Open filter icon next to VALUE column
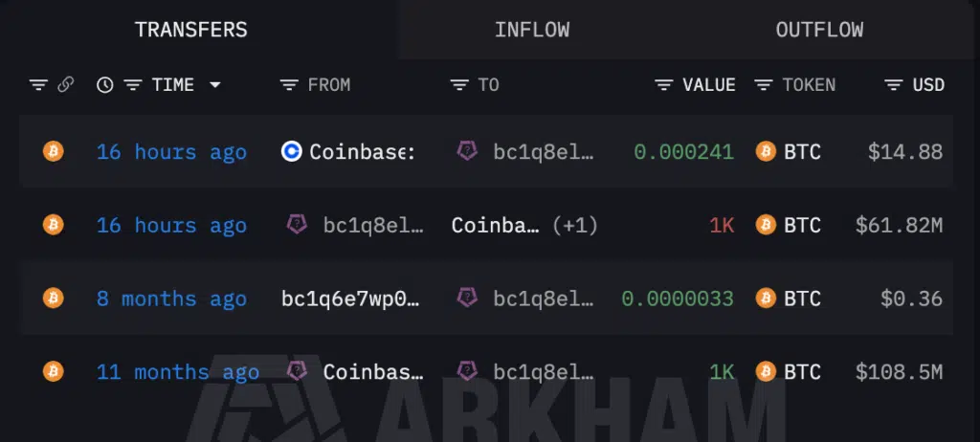 tap(664, 85)
